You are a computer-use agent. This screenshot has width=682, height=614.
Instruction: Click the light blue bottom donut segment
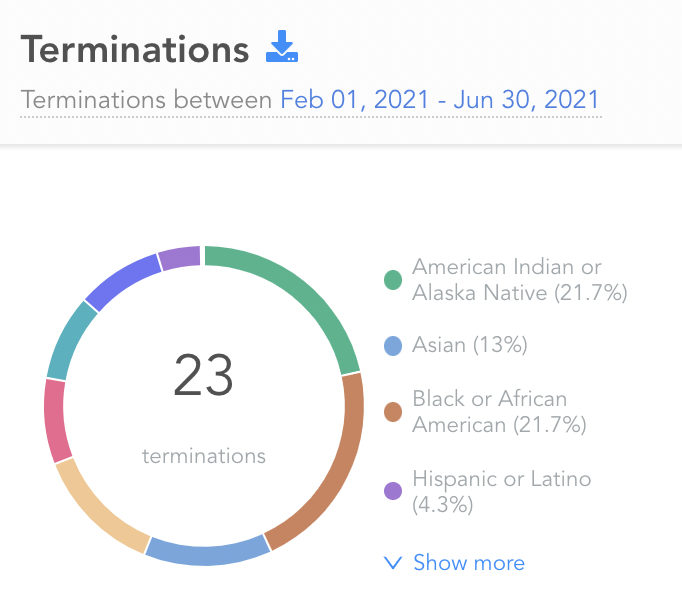207,552
